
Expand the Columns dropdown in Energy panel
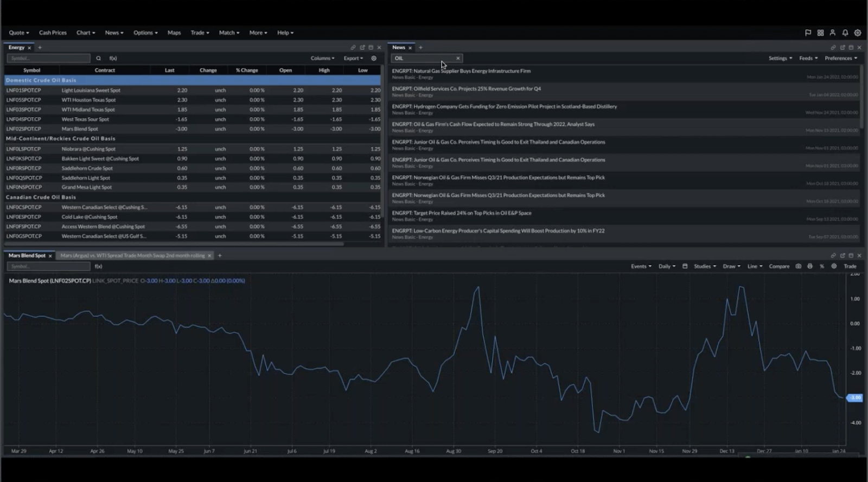(x=322, y=58)
